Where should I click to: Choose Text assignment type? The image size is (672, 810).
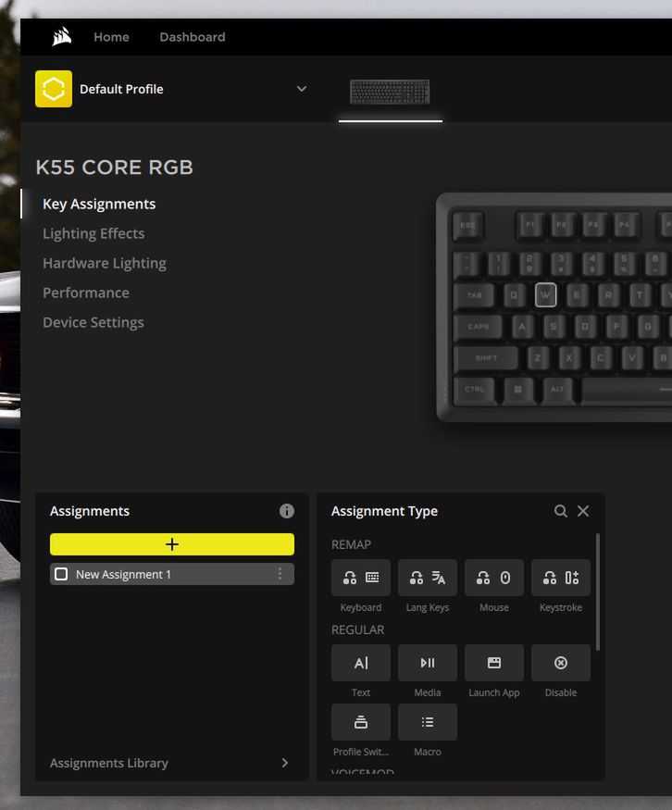(x=361, y=663)
